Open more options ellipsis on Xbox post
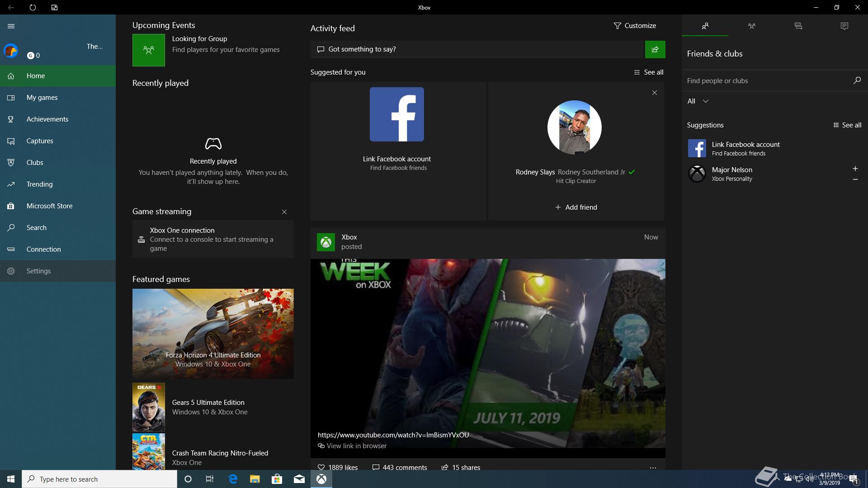The height and width of the screenshot is (488, 868). tap(653, 468)
